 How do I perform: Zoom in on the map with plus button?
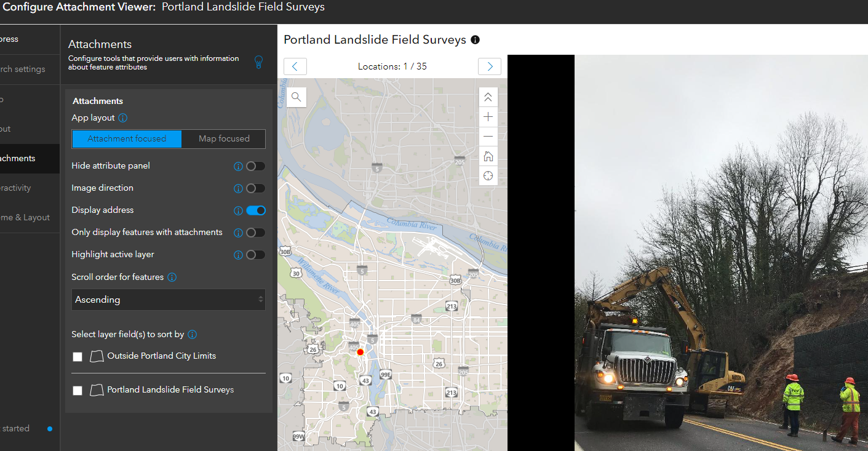(488, 116)
